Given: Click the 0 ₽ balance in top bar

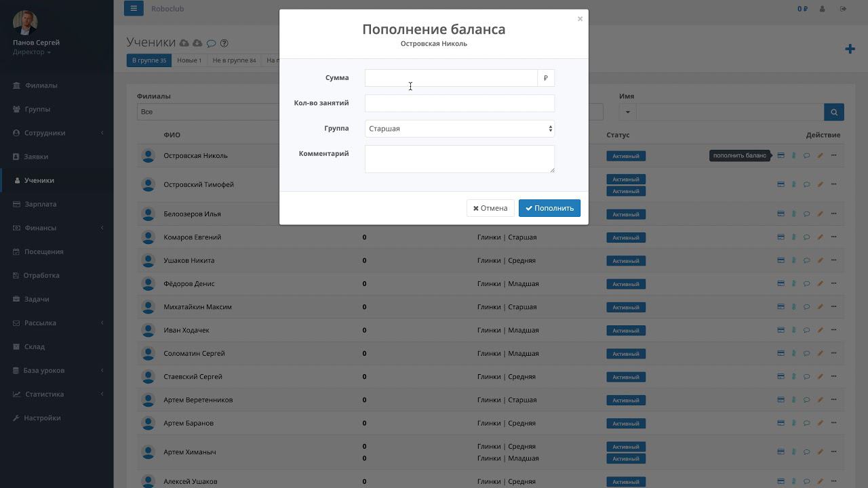Looking at the screenshot, I should pyautogui.click(x=802, y=9).
